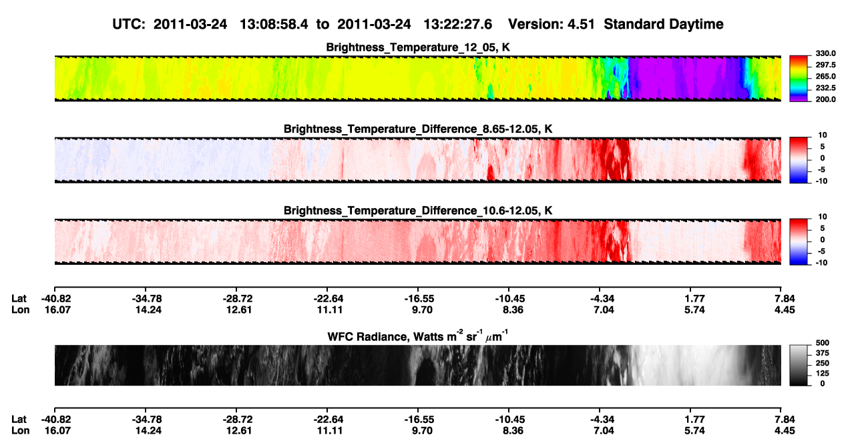The width and height of the screenshot is (868, 445).
Task: Click the upper axis Lat label
Action: (x=19, y=298)
